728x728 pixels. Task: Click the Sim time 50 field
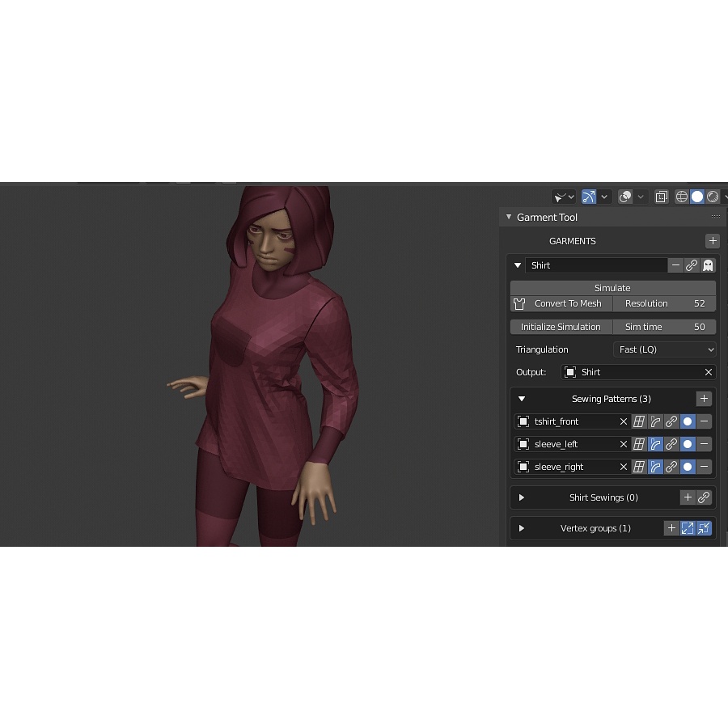point(664,327)
